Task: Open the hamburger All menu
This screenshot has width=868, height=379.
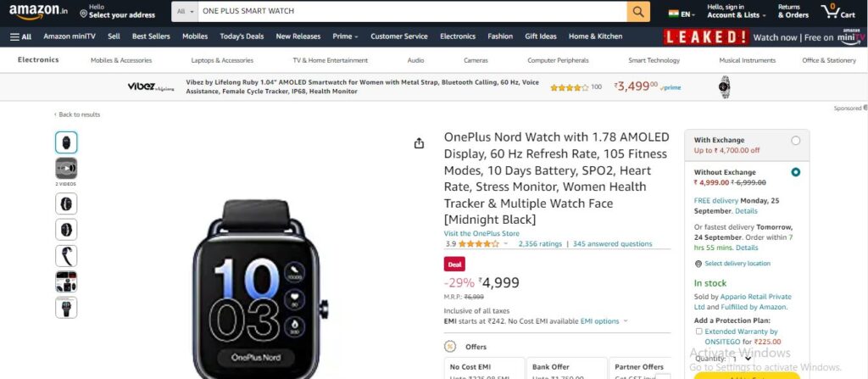Action: click(x=21, y=36)
